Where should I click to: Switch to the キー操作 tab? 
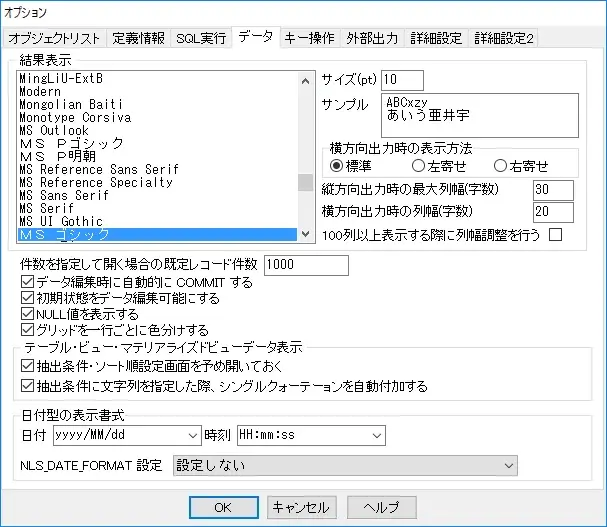pos(308,39)
